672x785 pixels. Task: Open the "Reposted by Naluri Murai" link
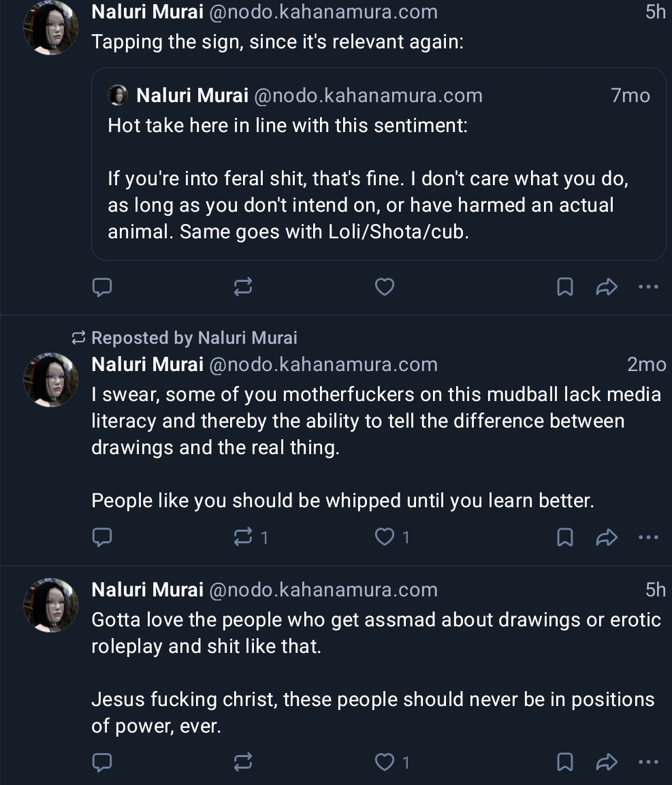pos(194,338)
